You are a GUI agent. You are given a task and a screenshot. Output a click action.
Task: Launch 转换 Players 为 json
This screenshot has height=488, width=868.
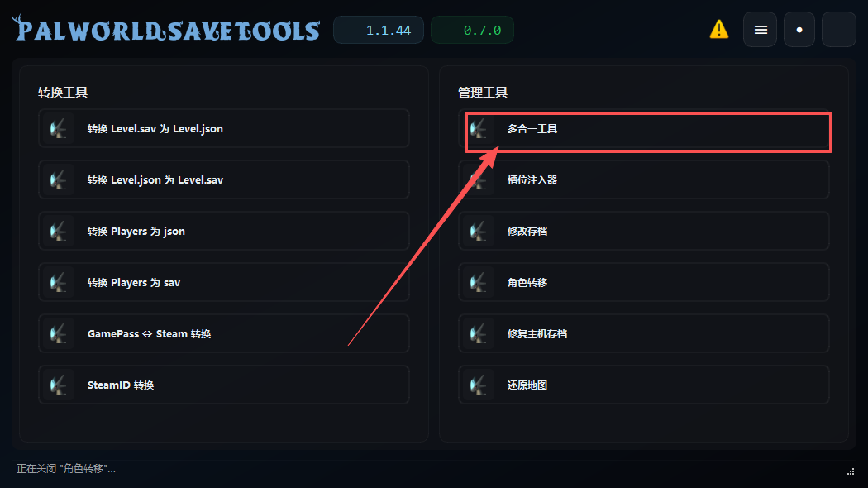point(224,231)
